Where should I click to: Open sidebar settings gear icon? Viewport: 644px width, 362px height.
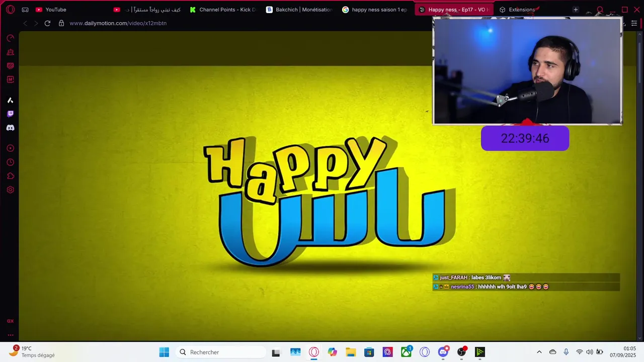click(10, 190)
